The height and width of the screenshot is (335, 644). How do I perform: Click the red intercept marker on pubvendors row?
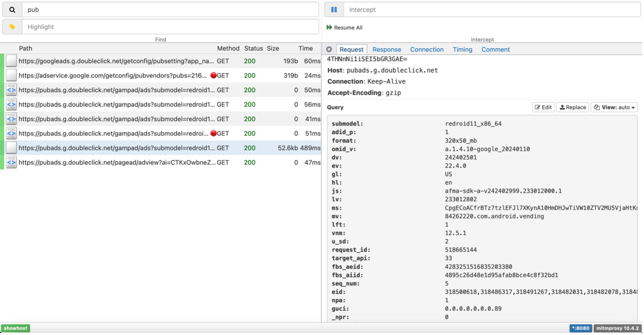tap(213, 76)
